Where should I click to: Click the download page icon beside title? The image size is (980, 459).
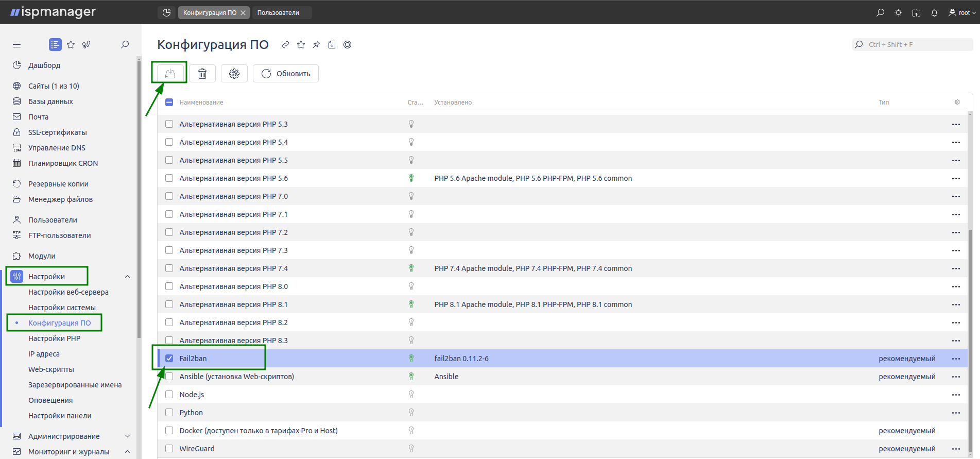(x=332, y=45)
